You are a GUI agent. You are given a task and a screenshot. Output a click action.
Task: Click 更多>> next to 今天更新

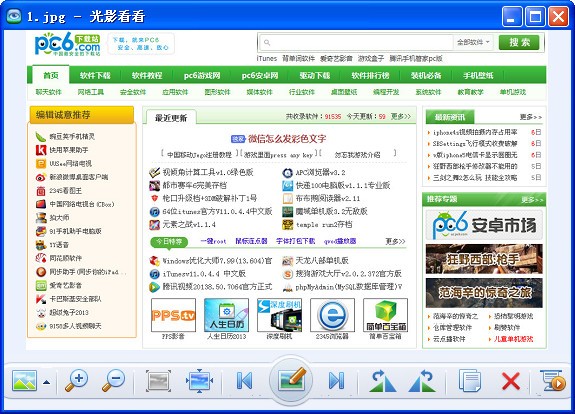pos(401,116)
